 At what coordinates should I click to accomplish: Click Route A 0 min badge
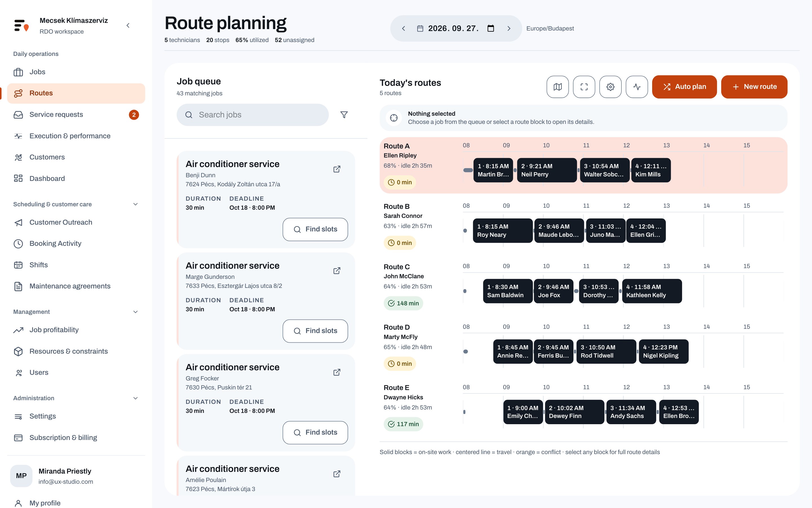400,182
